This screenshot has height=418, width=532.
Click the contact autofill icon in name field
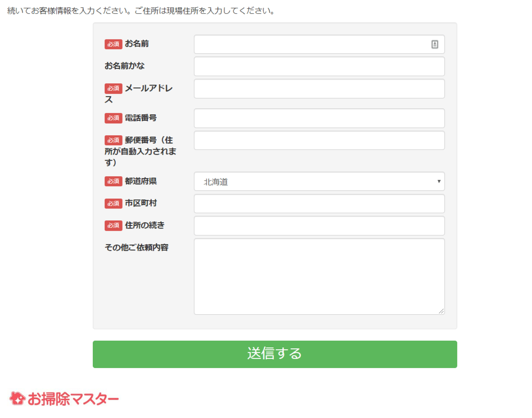[435, 44]
